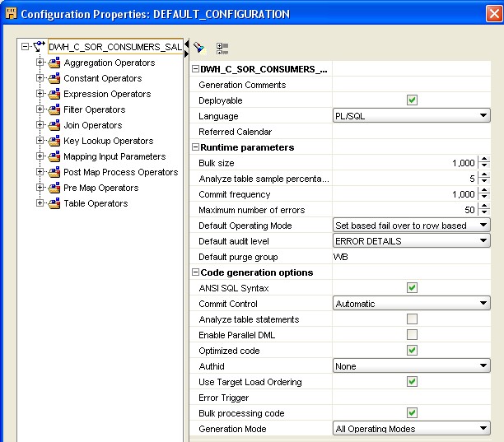Select Expression Operators in the tree
The image size is (504, 442).
tap(107, 94)
